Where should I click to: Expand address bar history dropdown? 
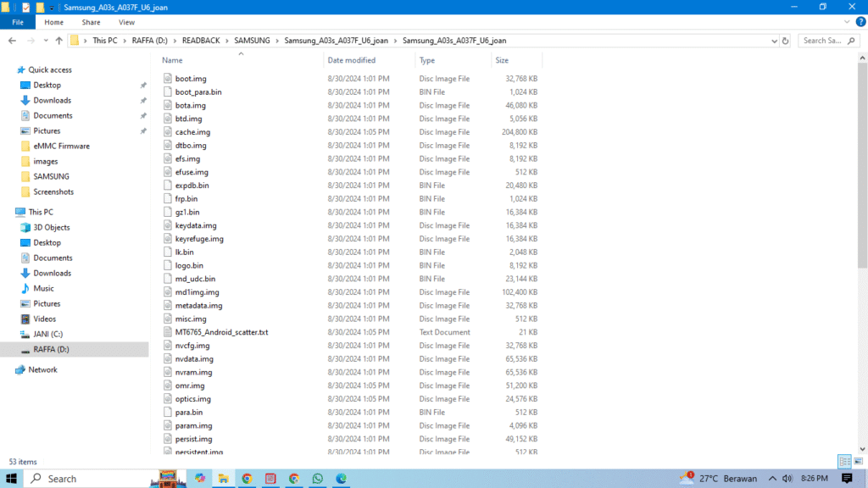pyautogui.click(x=774, y=41)
